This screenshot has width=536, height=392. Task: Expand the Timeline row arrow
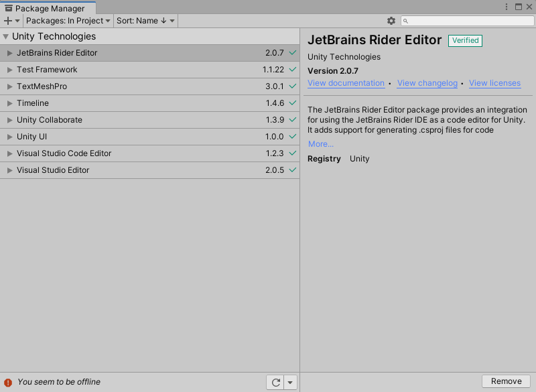click(10, 103)
